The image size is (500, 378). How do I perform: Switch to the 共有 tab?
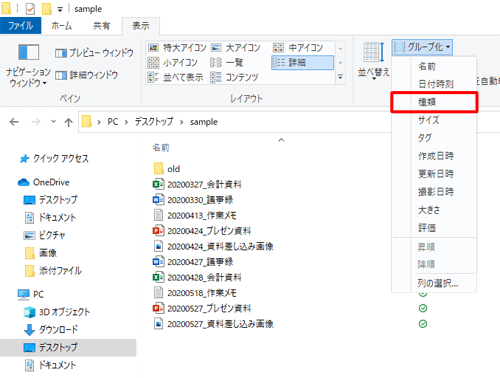pyautogui.click(x=102, y=26)
